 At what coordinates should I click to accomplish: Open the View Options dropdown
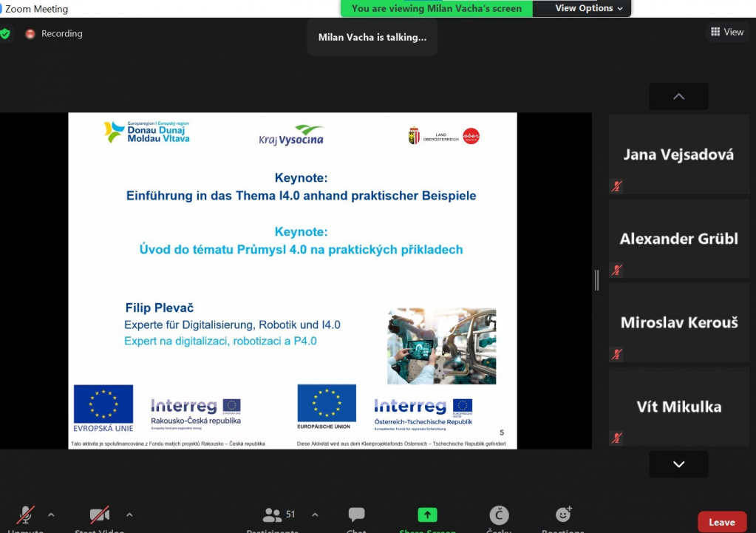(588, 8)
